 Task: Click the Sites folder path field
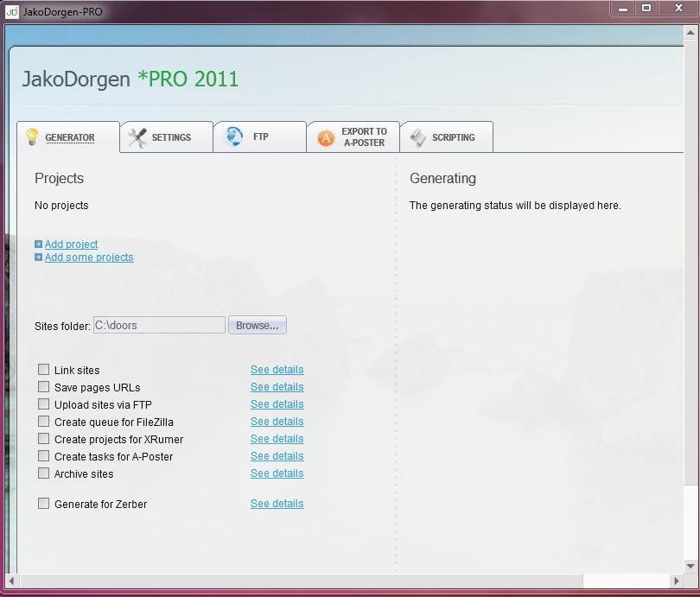pos(159,325)
